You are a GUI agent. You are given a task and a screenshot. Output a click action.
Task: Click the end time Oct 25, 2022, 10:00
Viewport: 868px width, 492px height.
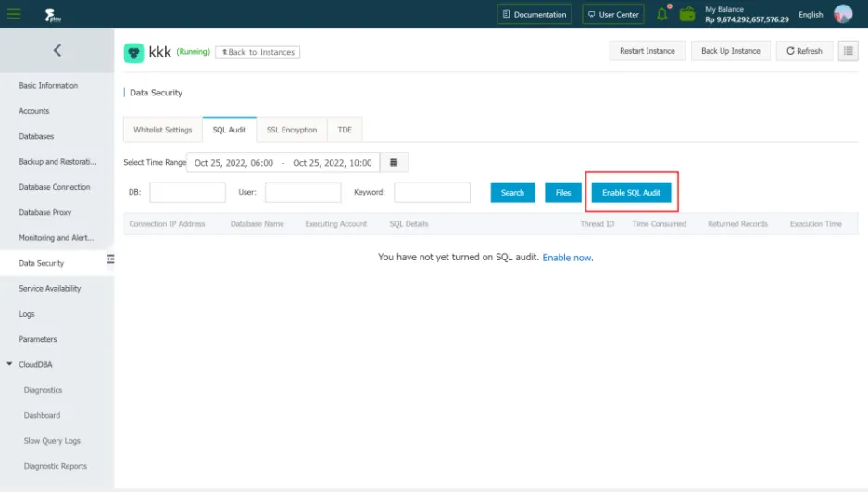[333, 163]
